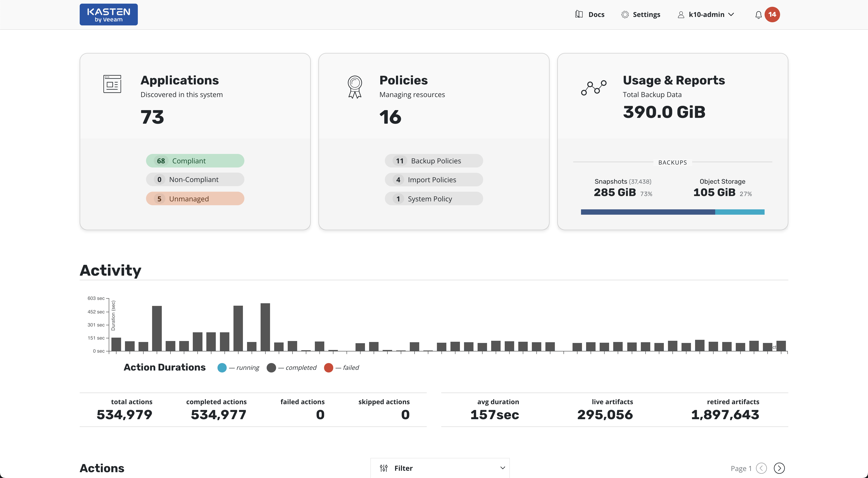Open notifications via the bell icon
Viewport: 868px width, 478px height.
click(x=758, y=15)
